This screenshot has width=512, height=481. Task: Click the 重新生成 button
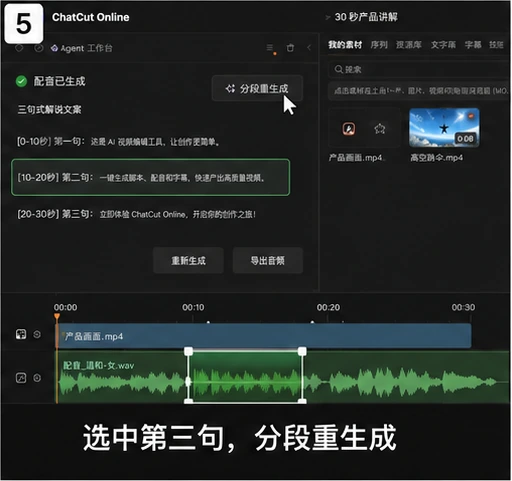(188, 260)
